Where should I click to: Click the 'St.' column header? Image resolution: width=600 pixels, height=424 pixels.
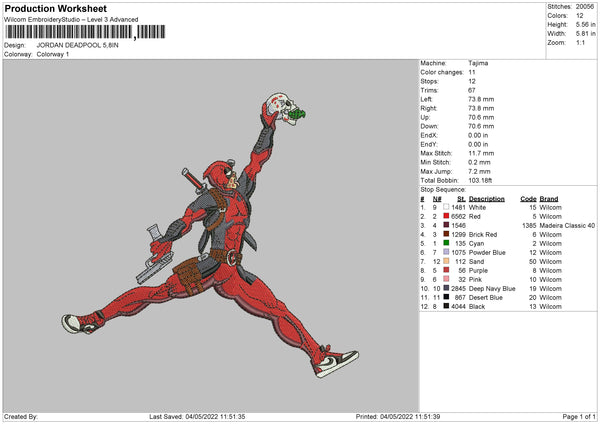pos(461,199)
